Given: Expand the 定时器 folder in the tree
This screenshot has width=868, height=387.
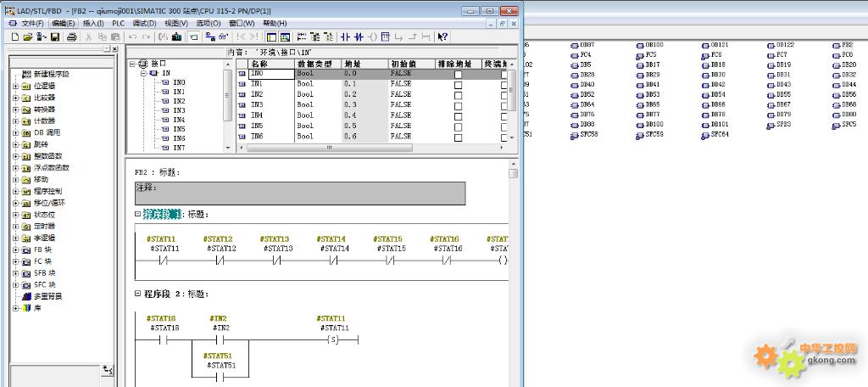Looking at the screenshot, I should pyautogui.click(x=16, y=227).
